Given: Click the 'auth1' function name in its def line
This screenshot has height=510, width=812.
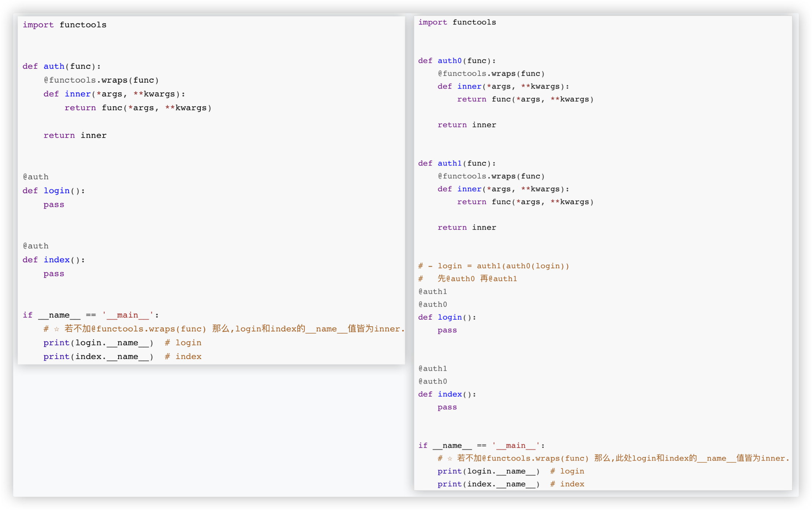Looking at the screenshot, I should tap(449, 163).
